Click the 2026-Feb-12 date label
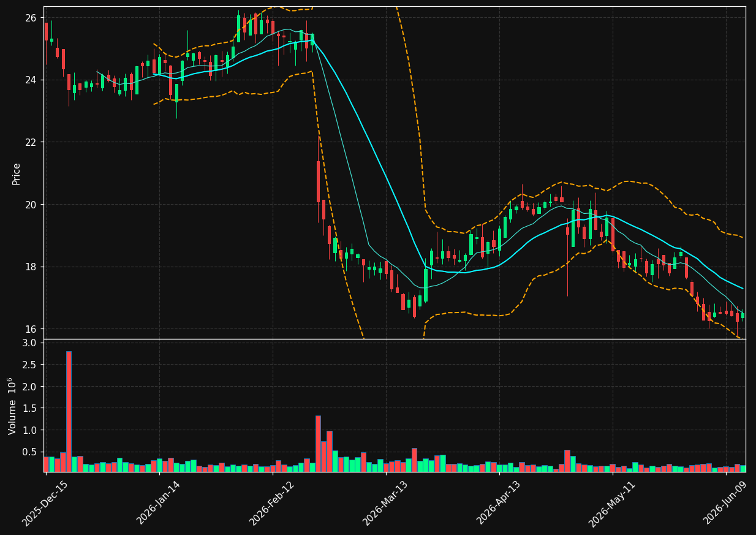Image resolution: width=756 pixels, height=535 pixels. (x=272, y=503)
